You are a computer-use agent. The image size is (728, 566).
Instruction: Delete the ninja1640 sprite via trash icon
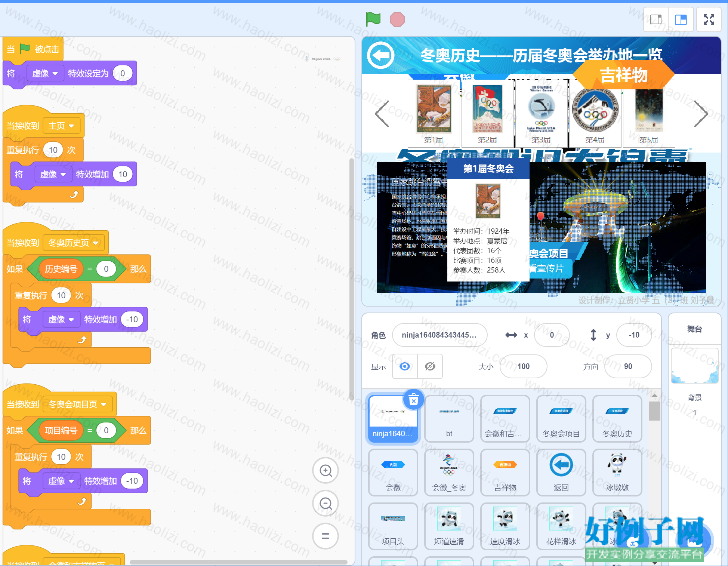click(413, 400)
